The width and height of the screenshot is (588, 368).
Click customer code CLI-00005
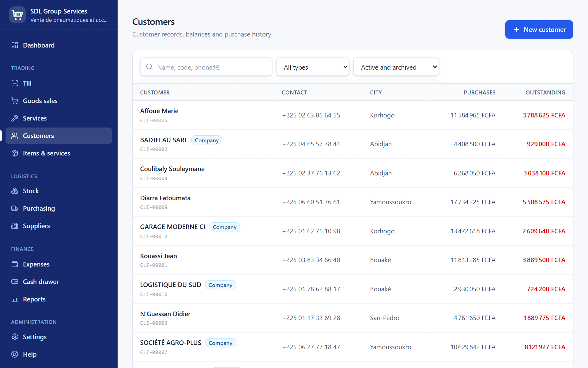pos(154,121)
